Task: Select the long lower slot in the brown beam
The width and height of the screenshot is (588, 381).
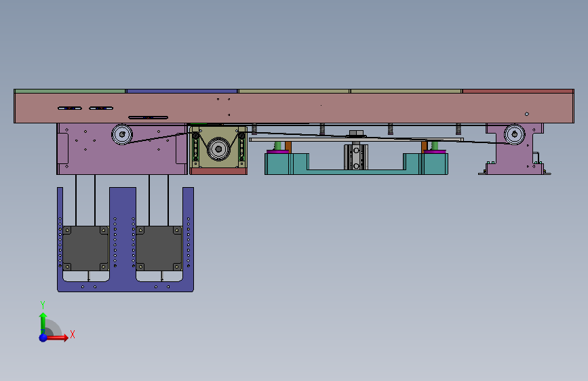Action: [148, 117]
